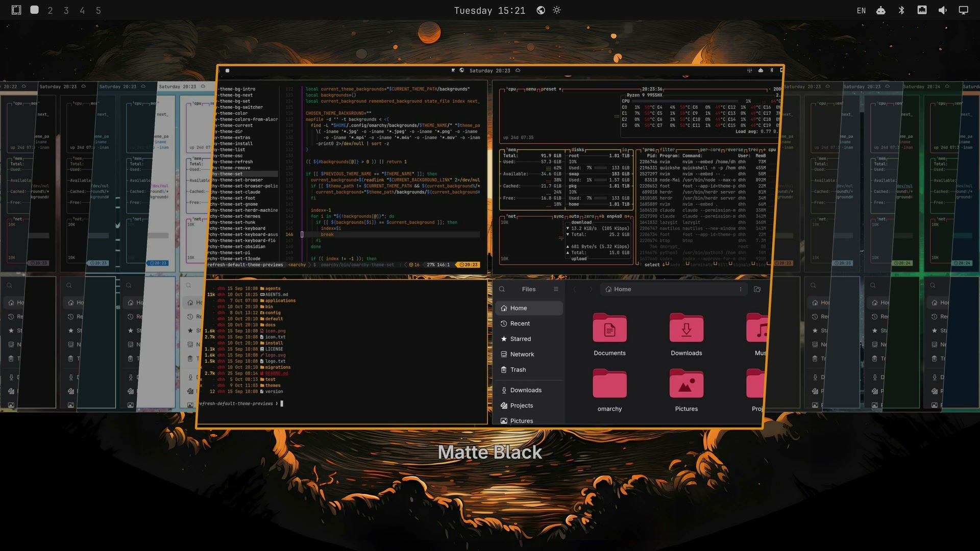This screenshot has width=980, height=551.
Task: Click the search magnifier in the Files window
Action: coord(502,289)
